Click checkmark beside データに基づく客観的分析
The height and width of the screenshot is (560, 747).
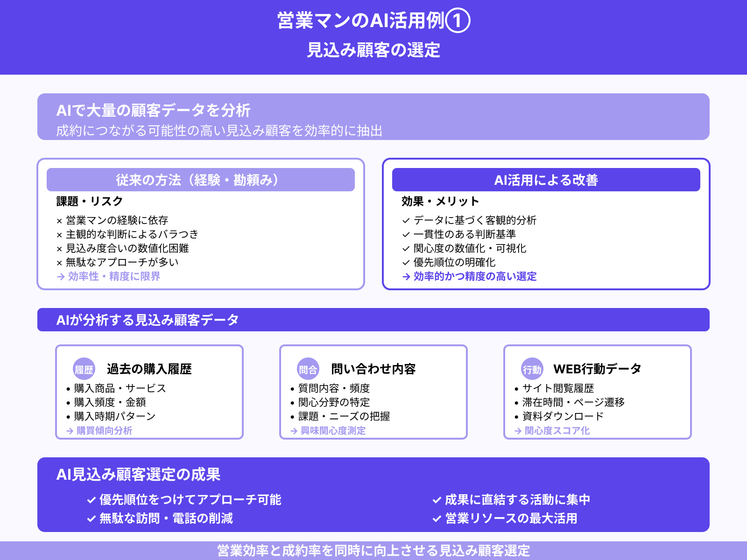point(406,221)
